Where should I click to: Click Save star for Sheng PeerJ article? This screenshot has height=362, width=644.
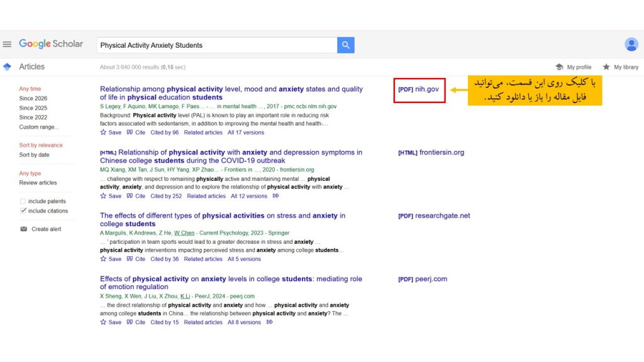(103, 322)
